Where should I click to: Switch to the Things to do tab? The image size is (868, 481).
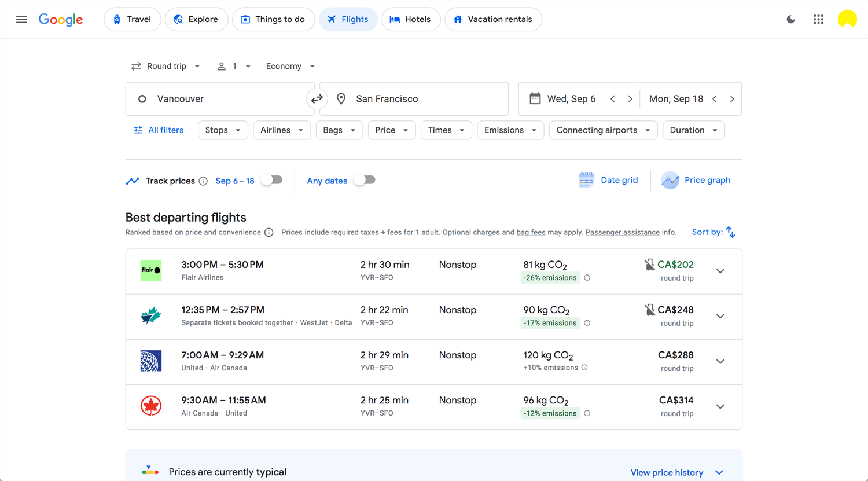pos(274,19)
